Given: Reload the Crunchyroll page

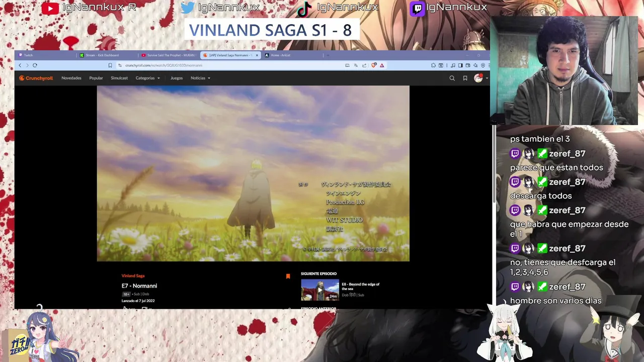Looking at the screenshot, I should click(35, 65).
